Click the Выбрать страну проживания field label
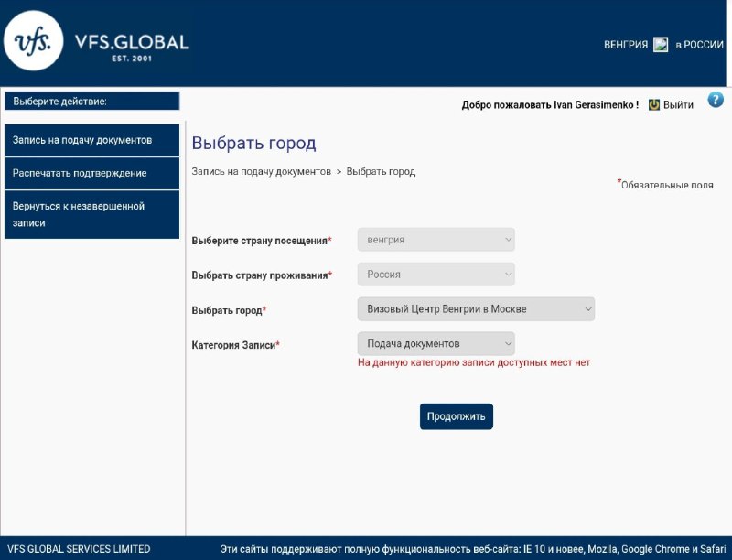This screenshot has width=732, height=560. (262, 275)
